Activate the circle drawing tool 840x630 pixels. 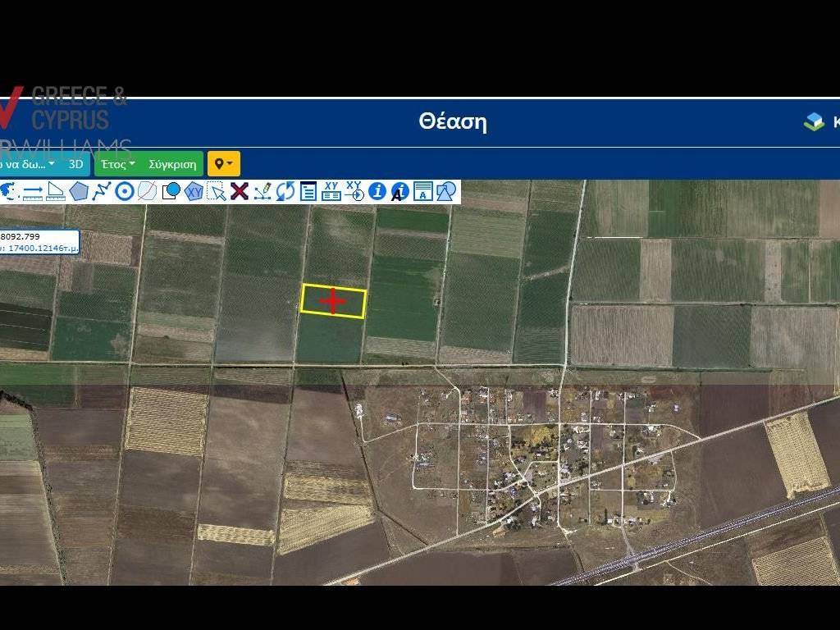pyautogui.click(x=125, y=192)
